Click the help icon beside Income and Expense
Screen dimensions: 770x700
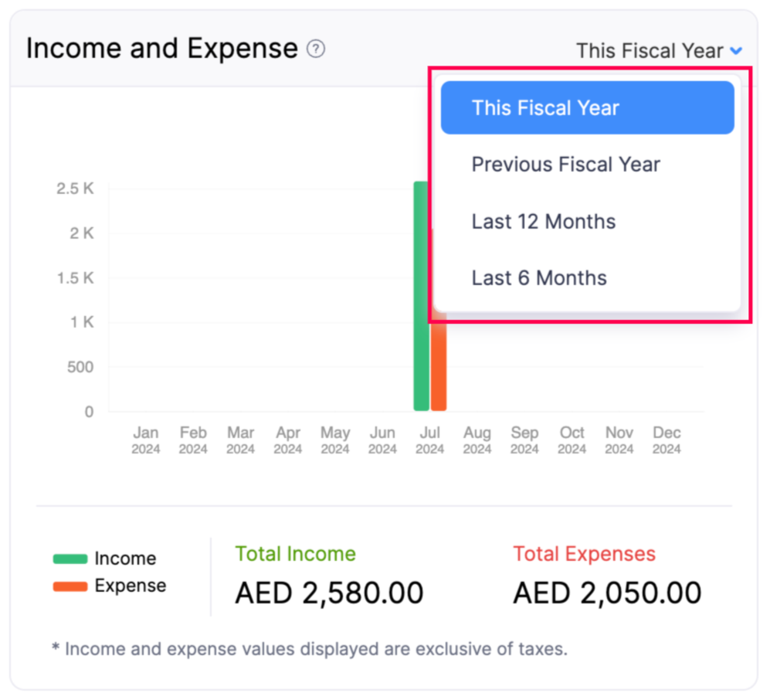tap(316, 48)
